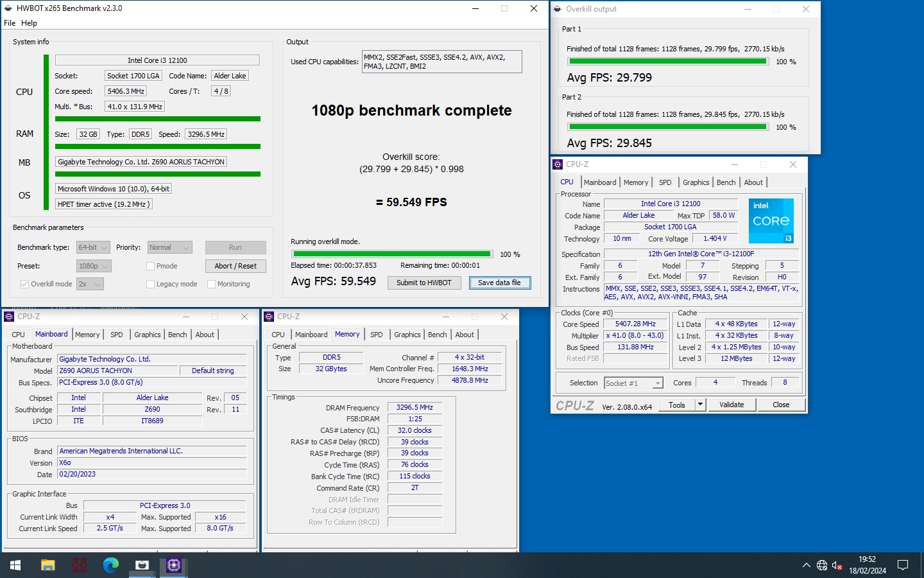This screenshot has height=578, width=924.
Task: Enable the Legacy mode checkbox
Action: [x=150, y=284]
